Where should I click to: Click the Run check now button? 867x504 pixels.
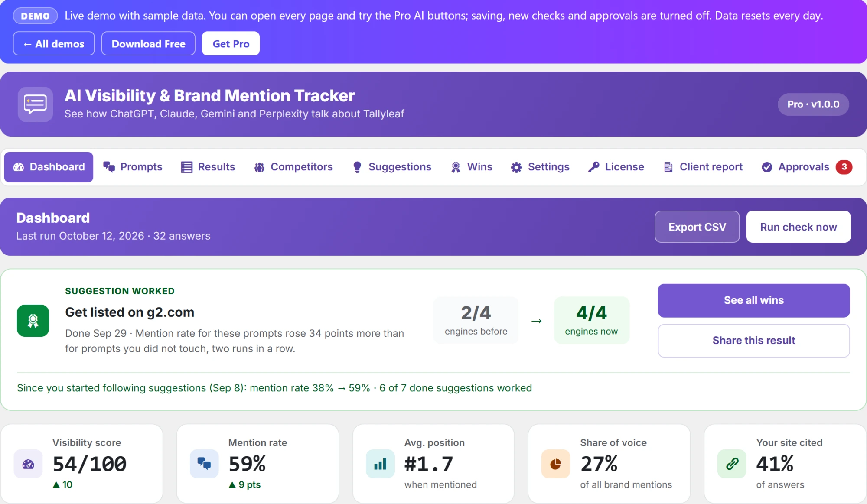799,227
